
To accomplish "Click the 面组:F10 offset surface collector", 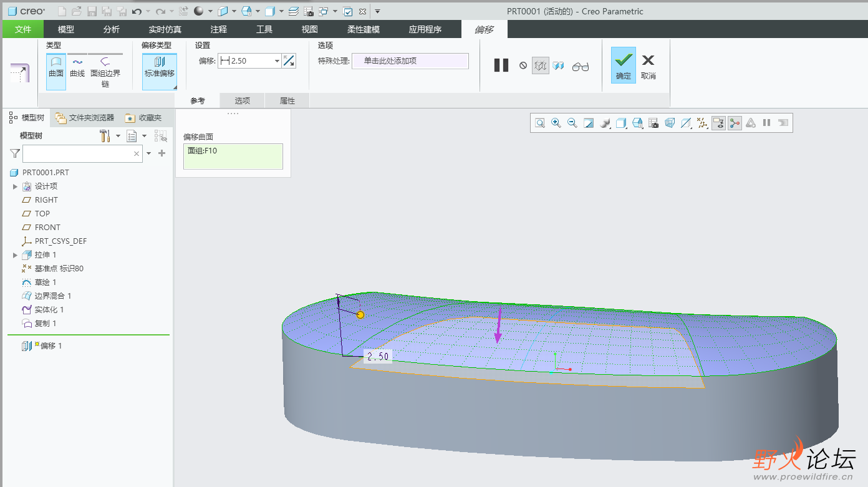I will coord(233,157).
